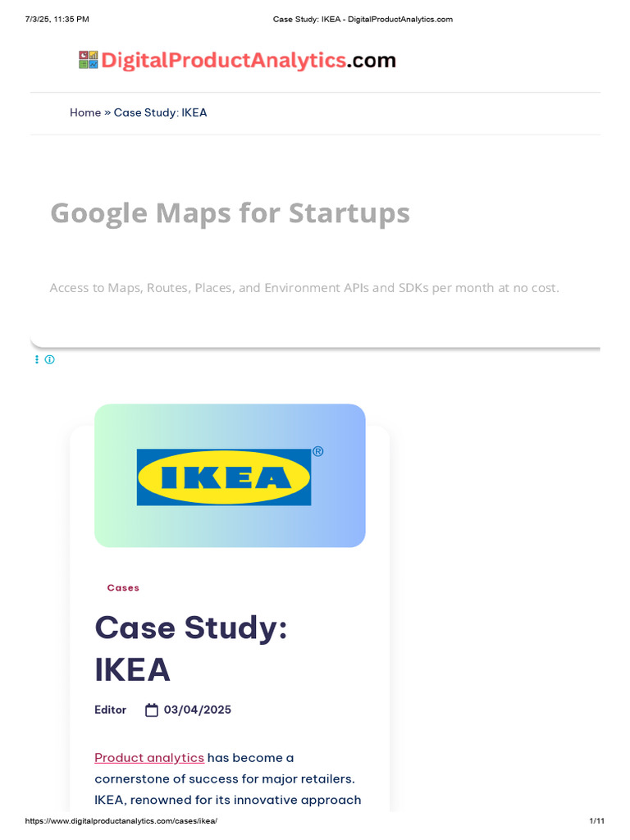The image size is (630, 840).
Task: Click the DigitalProductAnalytics.com site name text
Action: [249, 60]
